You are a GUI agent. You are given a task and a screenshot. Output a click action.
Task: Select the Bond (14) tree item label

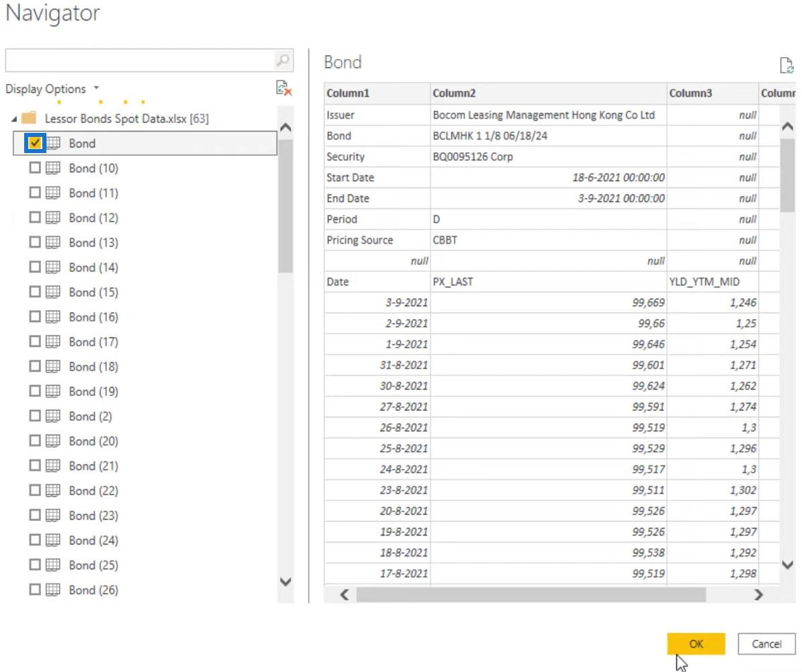[x=93, y=267]
